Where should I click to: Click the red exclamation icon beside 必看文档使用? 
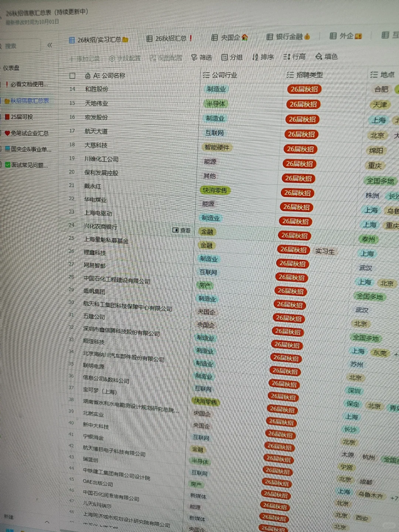click(7, 84)
